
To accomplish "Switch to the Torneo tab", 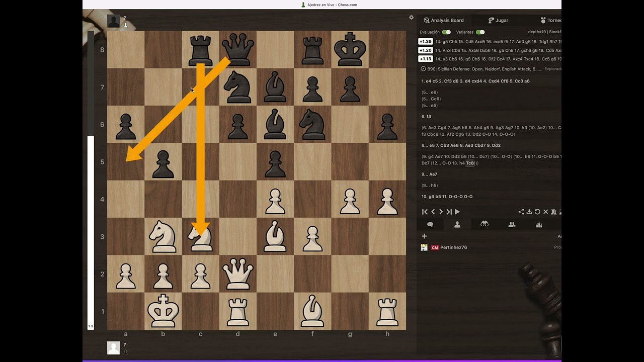I will [551, 21].
